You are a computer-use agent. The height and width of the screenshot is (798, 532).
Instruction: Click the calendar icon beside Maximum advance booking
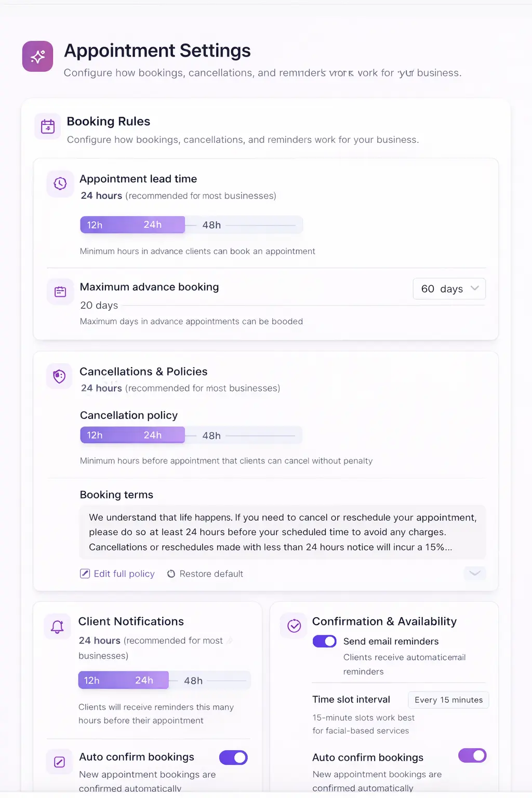[60, 292]
